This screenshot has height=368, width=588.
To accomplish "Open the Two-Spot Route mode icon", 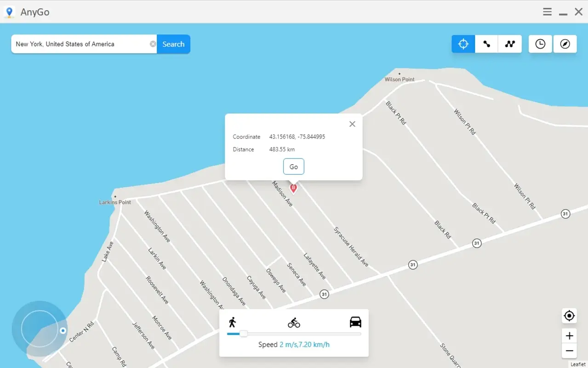I will (x=486, y=44).
